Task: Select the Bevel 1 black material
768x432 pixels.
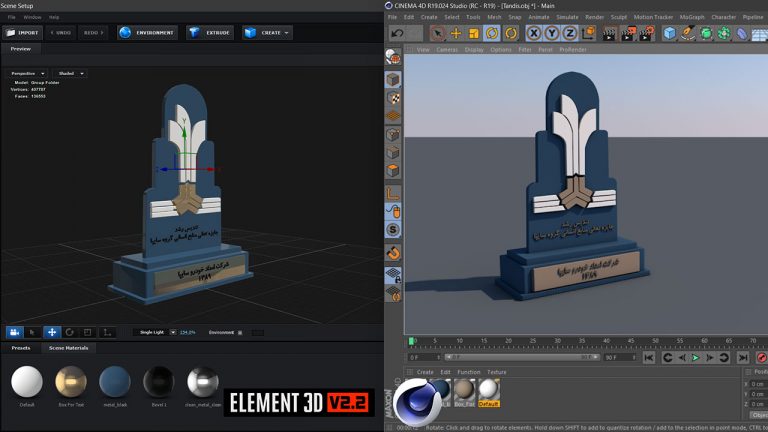Action: tap(159, 382)
